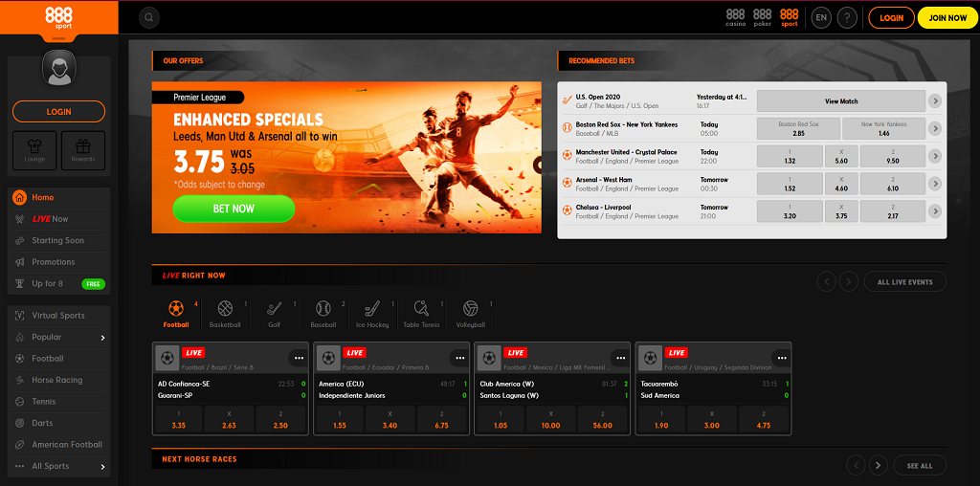980x486 pixels.
Task: Open Promotions in sidebar
Action: pos(59,262)
